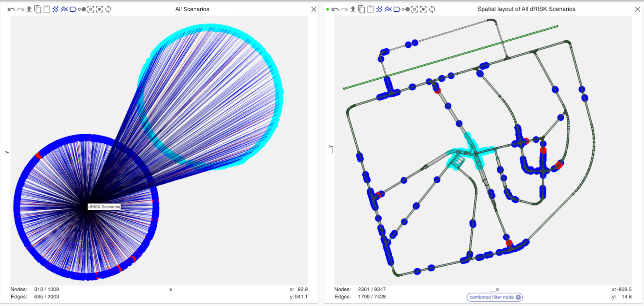Toggle label tag icon in Spatial layout
Viewport: 644px width, 306px height.
tap(397, 9)
